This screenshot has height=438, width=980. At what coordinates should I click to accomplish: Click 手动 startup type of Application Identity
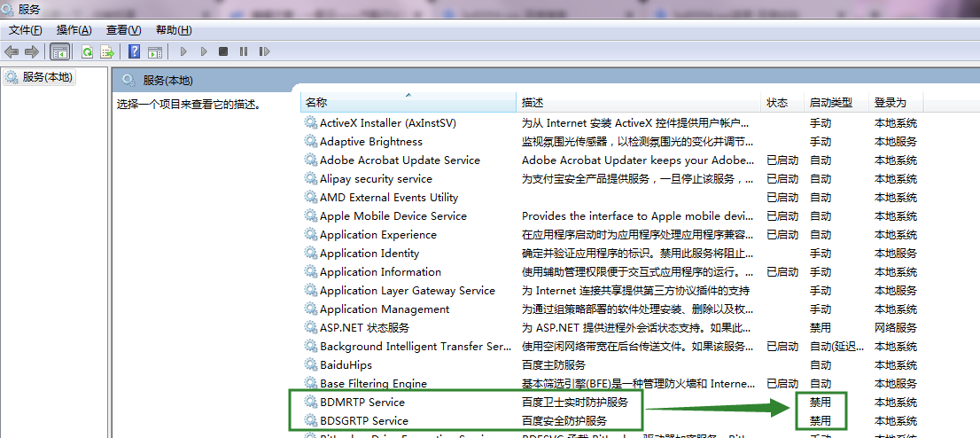pos(821,253)
